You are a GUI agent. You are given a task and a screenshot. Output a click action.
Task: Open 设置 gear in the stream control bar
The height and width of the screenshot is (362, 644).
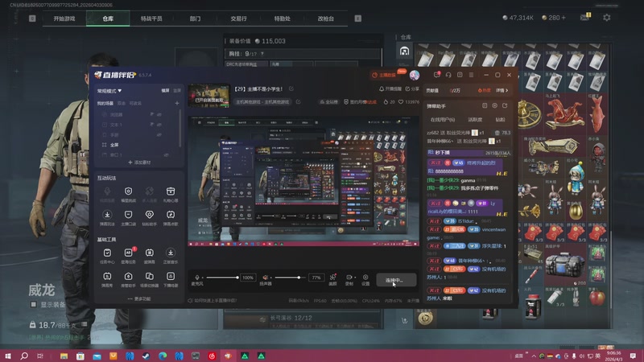pyautogui.click(x=365, y=277)
